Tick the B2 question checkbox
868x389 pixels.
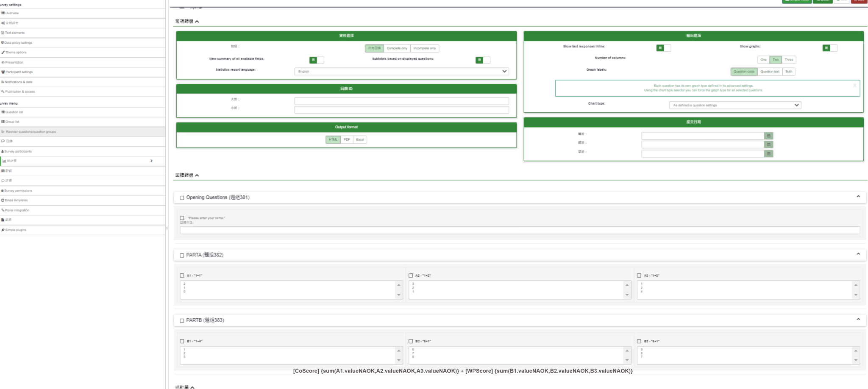click(410, 341)
